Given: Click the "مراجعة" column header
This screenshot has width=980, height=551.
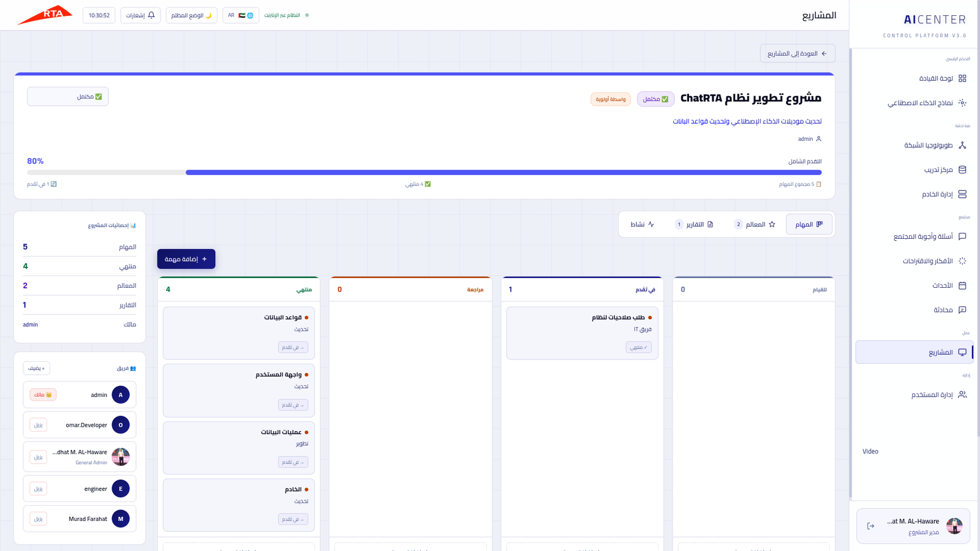Looking at the screenshot, I should 410,290.
